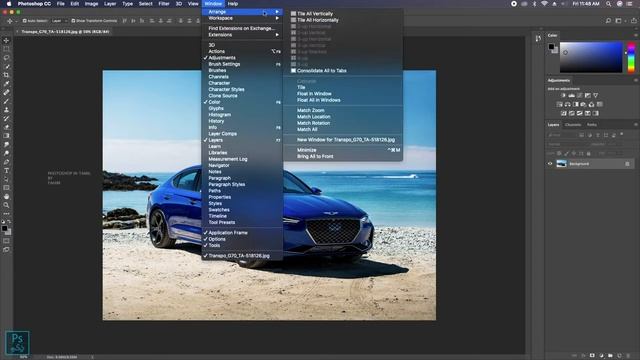Open the collapsed History panel icon
Viewport: 640px width, 360px height.
538,38
